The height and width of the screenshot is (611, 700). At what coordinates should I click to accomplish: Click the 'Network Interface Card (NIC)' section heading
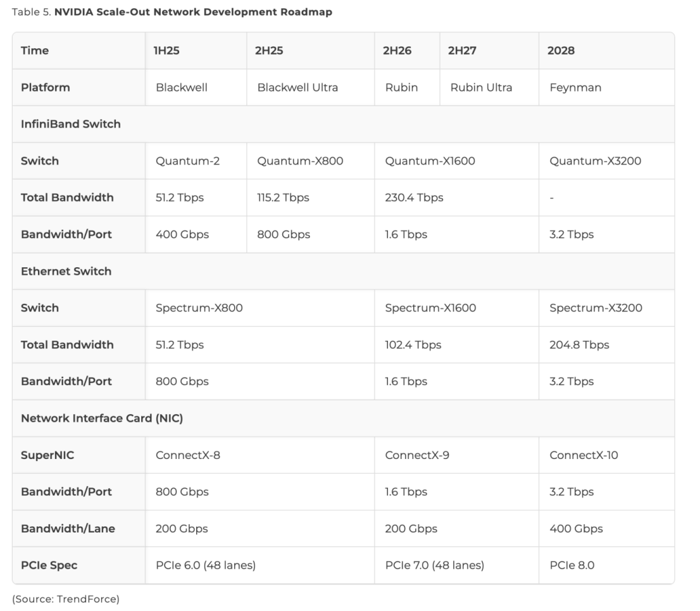[102, 418]
